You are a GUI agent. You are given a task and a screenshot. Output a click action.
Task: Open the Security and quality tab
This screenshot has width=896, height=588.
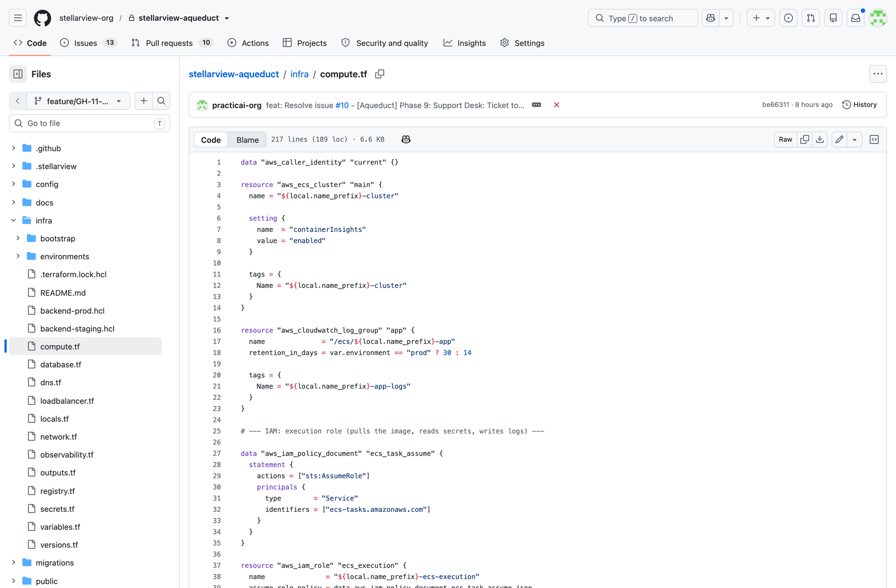pos(385,43)
